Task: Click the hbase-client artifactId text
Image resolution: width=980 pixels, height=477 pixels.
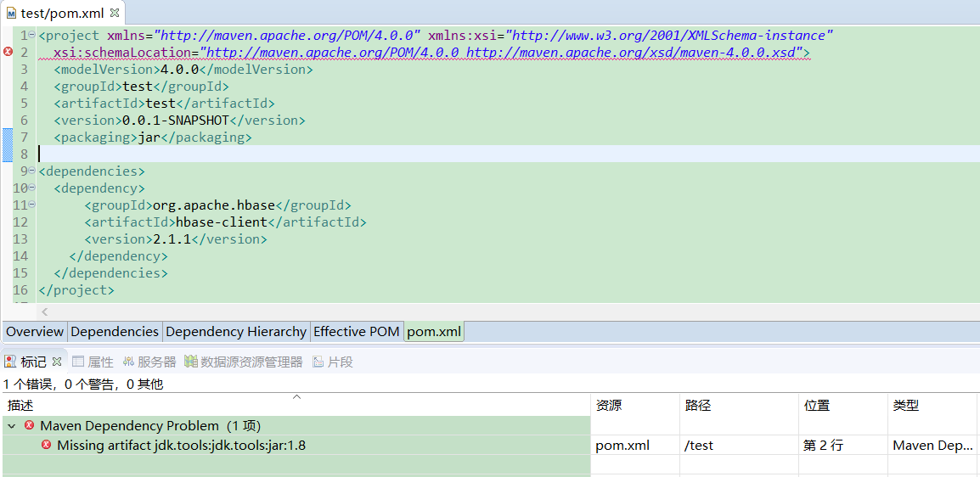Action: pyautogui.click(x=222, y=222)
